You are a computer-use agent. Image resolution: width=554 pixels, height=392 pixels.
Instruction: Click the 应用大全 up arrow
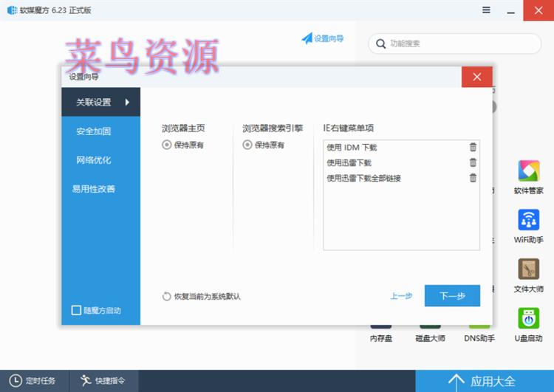456,382
